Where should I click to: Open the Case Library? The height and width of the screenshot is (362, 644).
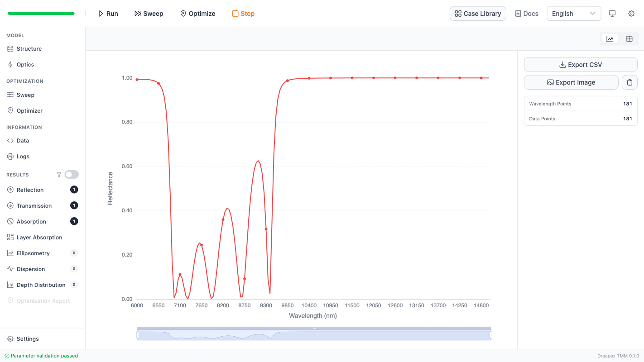tap(478, 14)
